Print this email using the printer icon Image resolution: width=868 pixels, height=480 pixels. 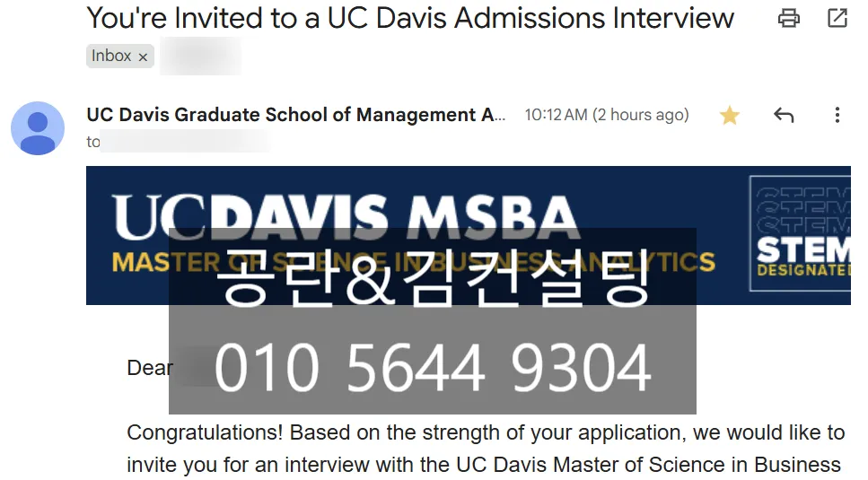[x=789, y=18]
